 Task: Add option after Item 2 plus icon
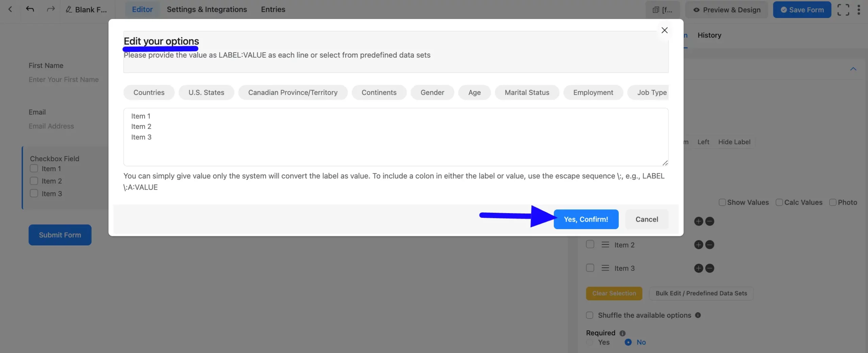pos(698,245)
